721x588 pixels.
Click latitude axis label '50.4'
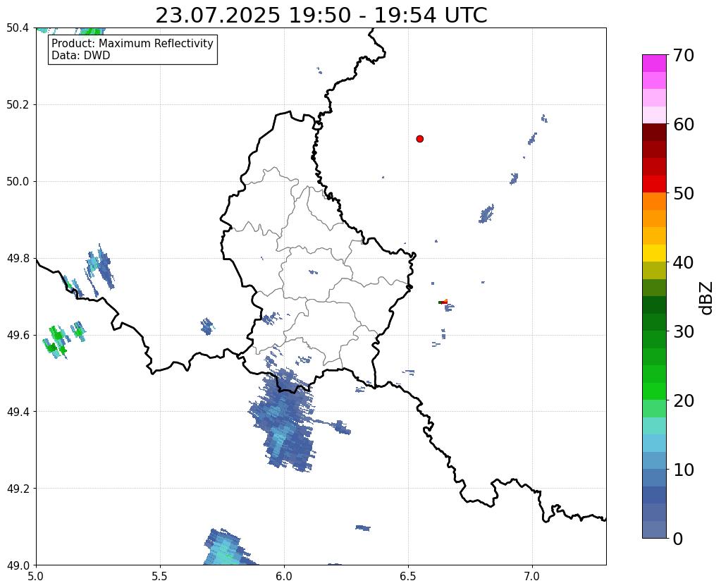click(x=18, y=28)
